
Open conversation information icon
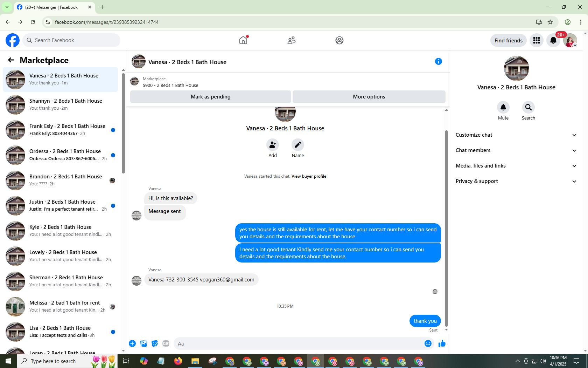click(438, 61)
